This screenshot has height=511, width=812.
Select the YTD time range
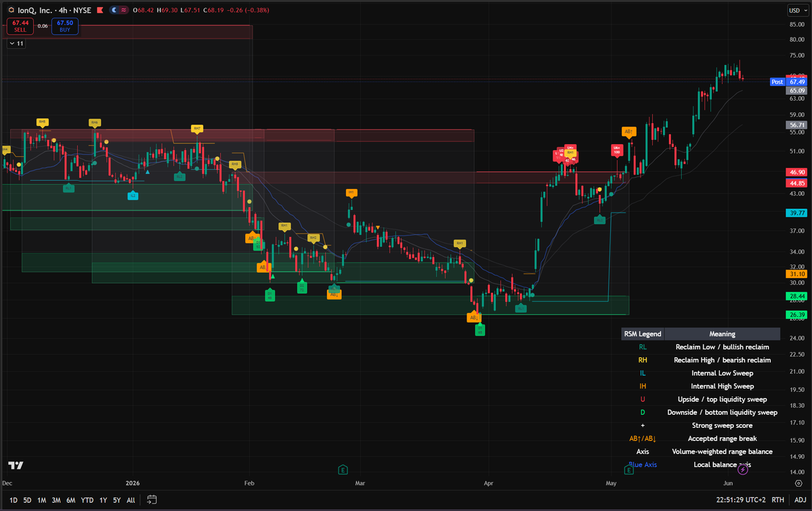(x=87, y=500)
